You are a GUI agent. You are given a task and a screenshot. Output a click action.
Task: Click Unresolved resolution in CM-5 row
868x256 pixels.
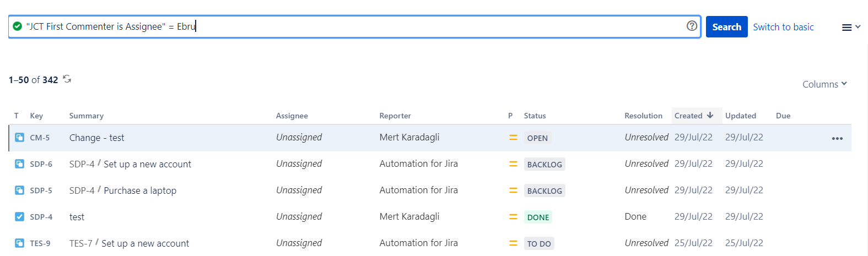pos(646,137)
